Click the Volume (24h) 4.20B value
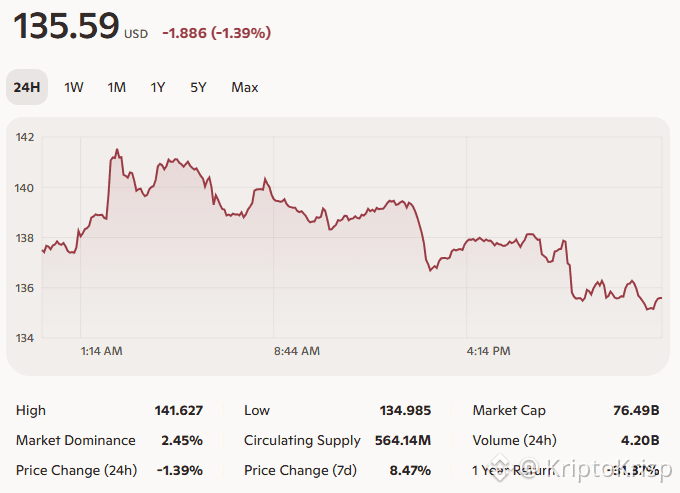This screenshot has height=493, width=680. (x=640, y=441)
